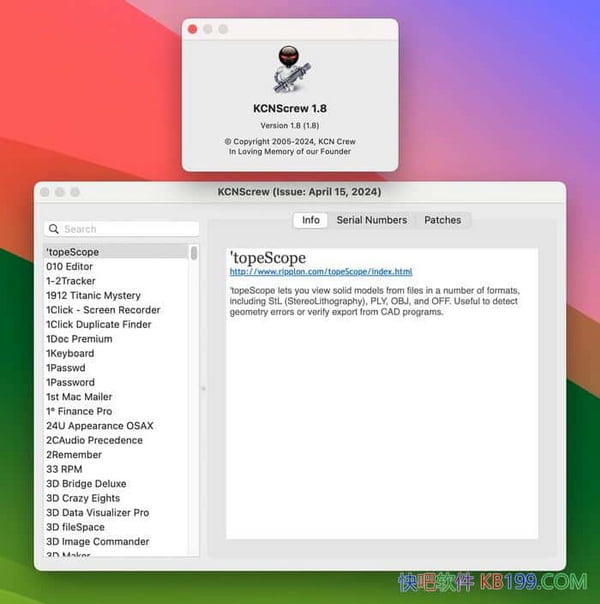The width and height of the screenshot is (600, 604).
Task: Close the KCNScrew About window
Action: click(x=192, y=29)
